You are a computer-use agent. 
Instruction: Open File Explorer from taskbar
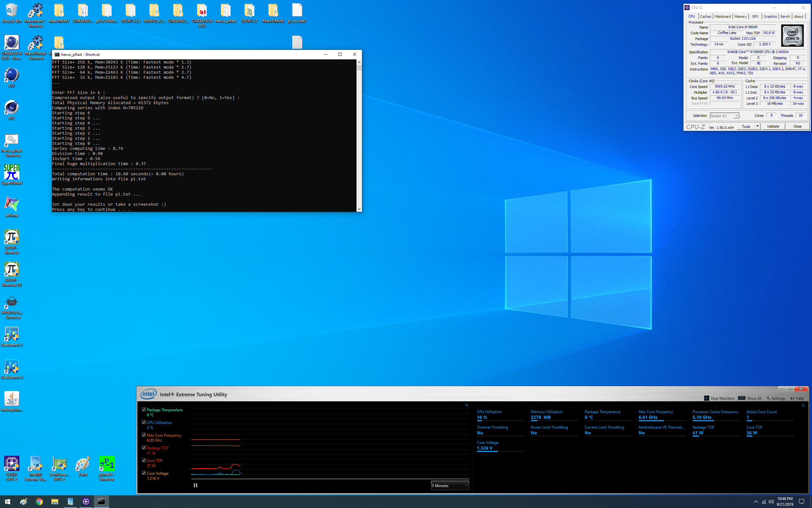click(55, 502)
